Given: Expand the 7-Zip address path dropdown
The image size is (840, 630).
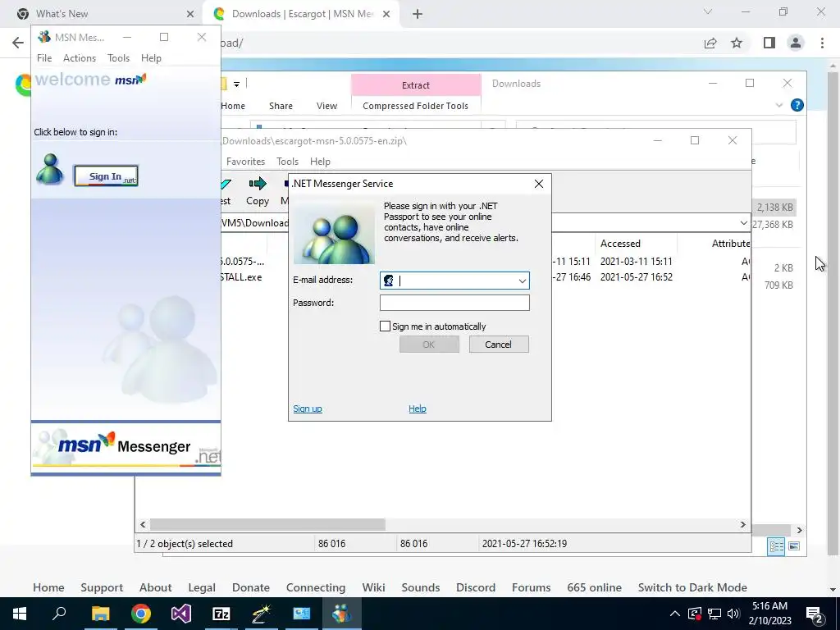Looking at the screenshot, I should tap(743, 223).
